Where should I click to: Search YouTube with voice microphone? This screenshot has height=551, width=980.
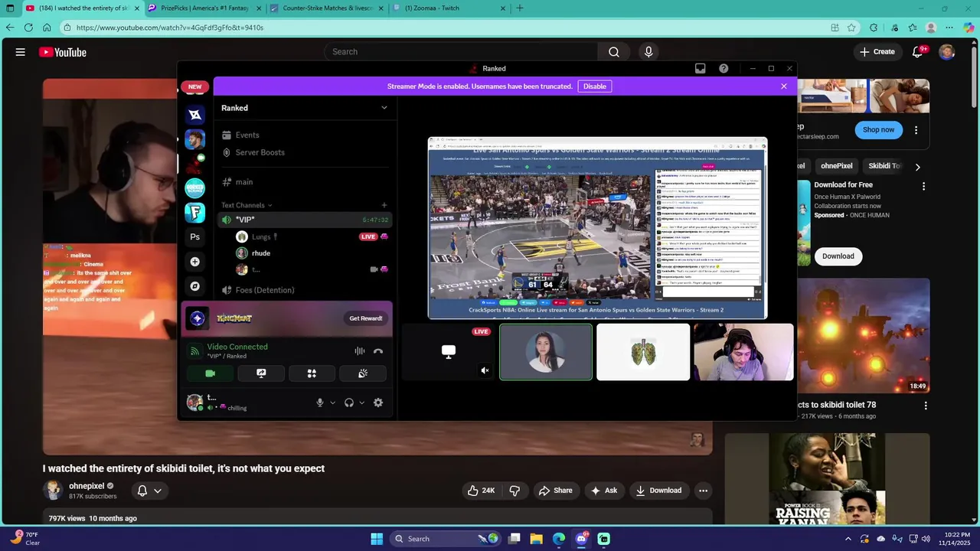click(648, 52)
